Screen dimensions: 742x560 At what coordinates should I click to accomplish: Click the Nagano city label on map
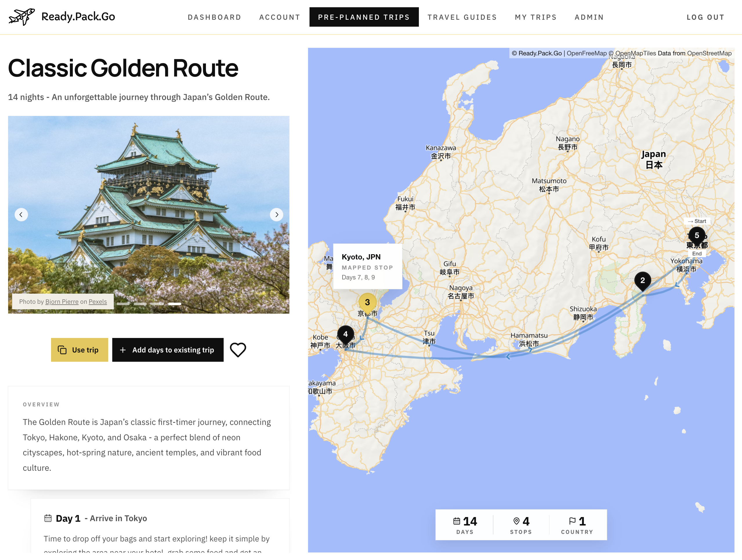(x=568, y=143)
